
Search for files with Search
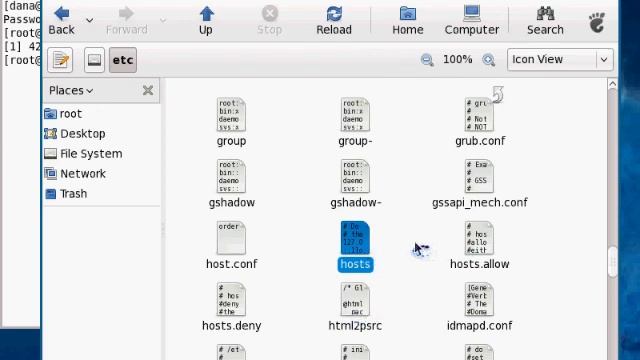545,21
